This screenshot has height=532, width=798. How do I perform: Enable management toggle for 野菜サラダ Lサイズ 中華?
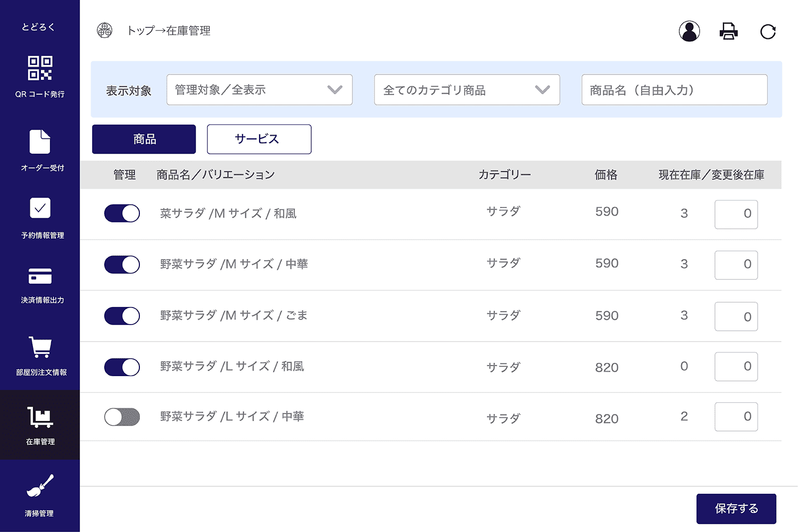coord(122,417)
